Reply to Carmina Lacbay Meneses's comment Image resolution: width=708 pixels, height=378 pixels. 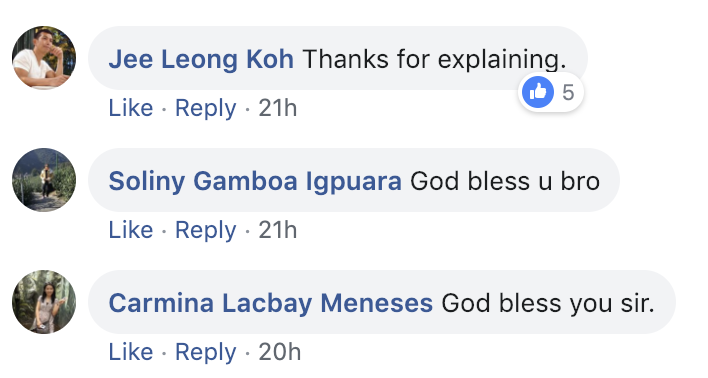point(205,353)
